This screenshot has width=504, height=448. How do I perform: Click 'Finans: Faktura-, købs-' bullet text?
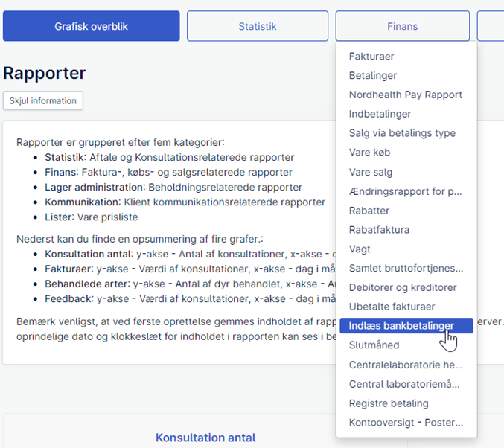(x=168, y=172)
